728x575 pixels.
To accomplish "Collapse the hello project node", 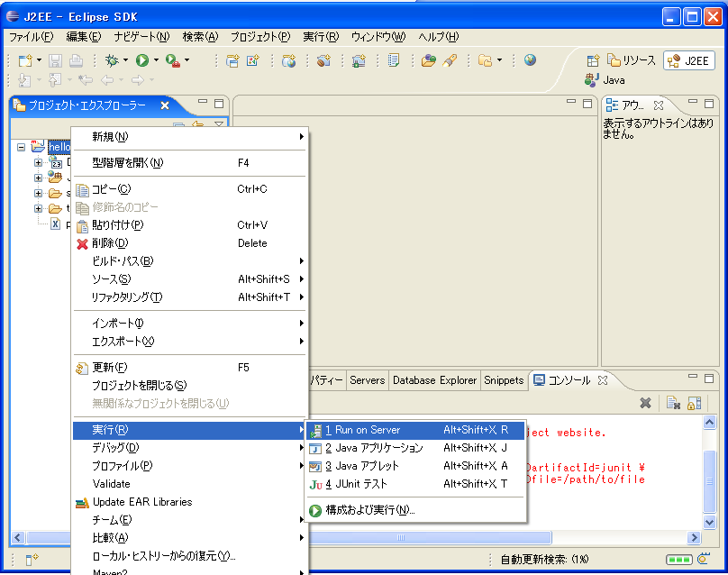I will point(20,146).
